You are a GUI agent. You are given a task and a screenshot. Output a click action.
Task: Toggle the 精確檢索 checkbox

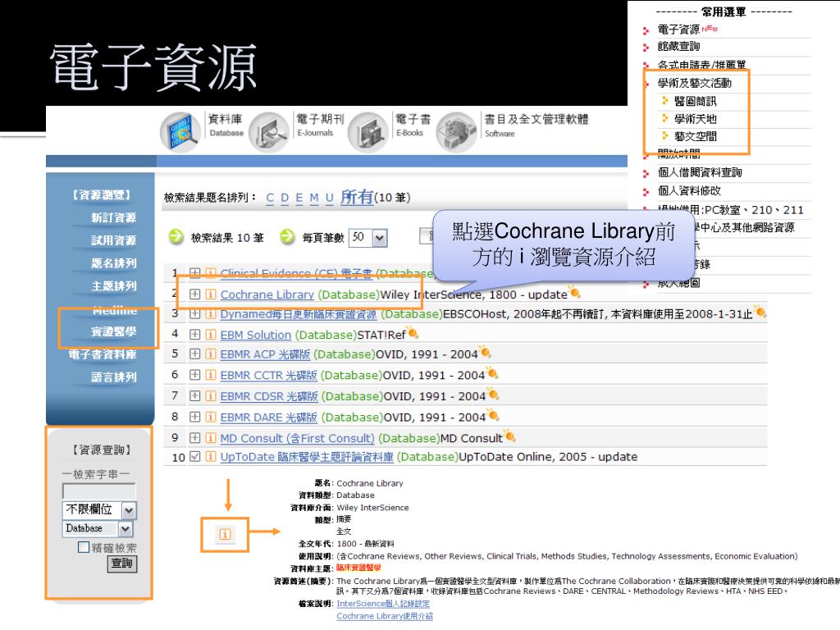[84, 547]
